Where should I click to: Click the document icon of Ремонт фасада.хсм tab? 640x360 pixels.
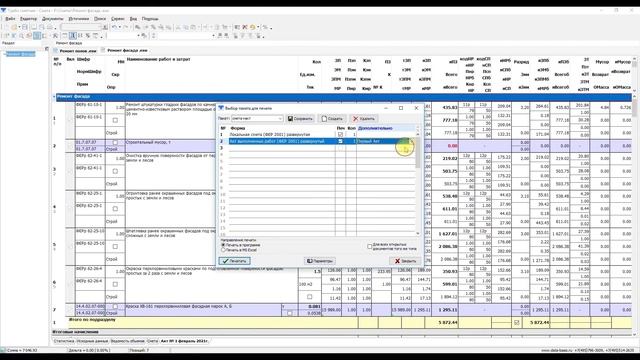point(104,50)
